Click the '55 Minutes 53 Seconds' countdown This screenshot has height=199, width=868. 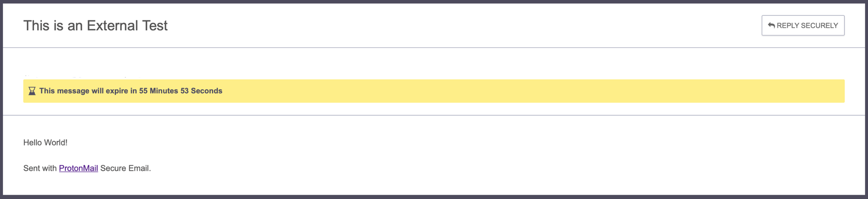click(x=180, y=91)
